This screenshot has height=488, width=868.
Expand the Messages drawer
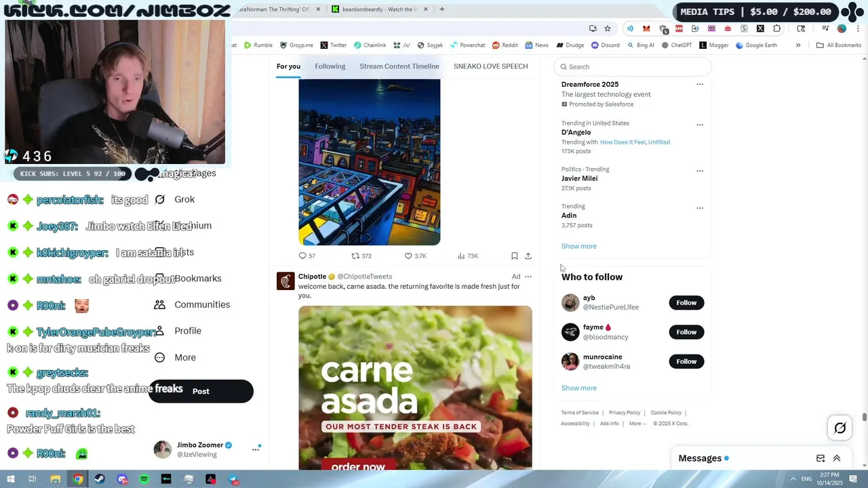tap(836, 458)
